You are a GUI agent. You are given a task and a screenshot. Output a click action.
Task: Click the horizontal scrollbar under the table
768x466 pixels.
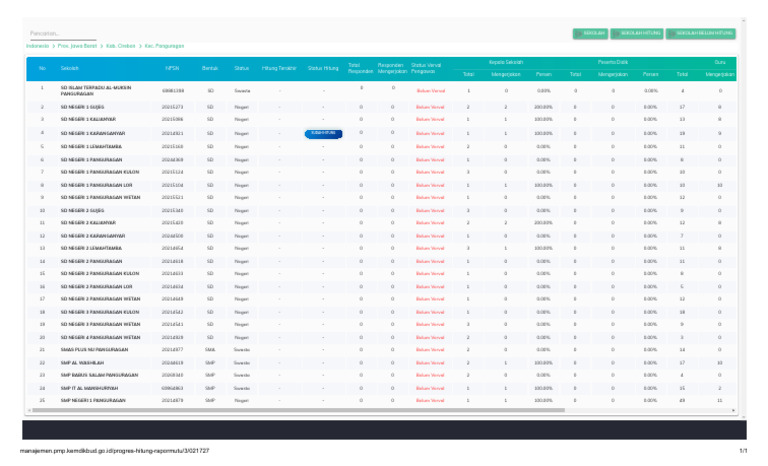(x=380, y=410)
